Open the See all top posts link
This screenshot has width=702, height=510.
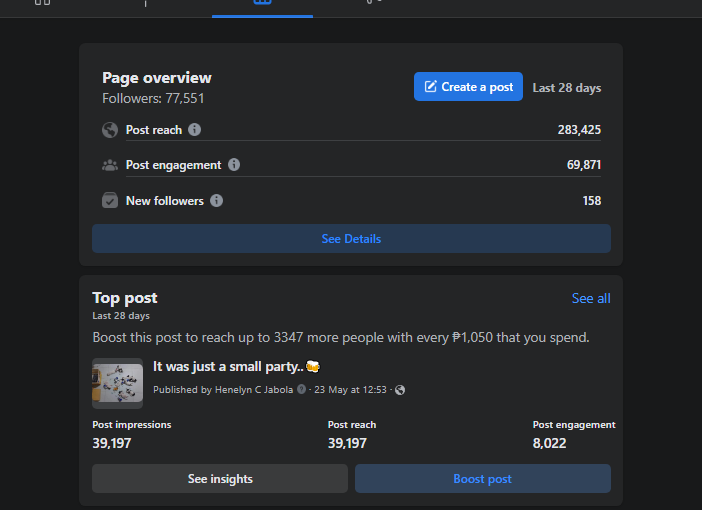(x=591, y=298)
